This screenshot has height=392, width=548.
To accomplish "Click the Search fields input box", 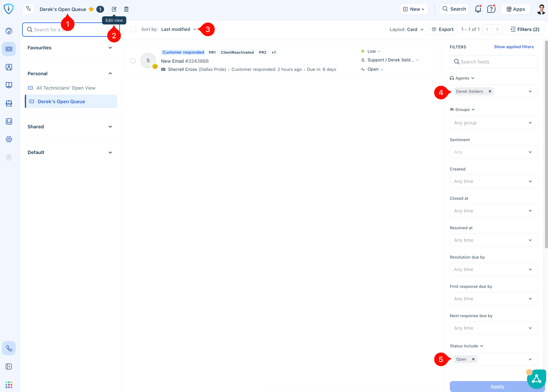I will point(493,62).
